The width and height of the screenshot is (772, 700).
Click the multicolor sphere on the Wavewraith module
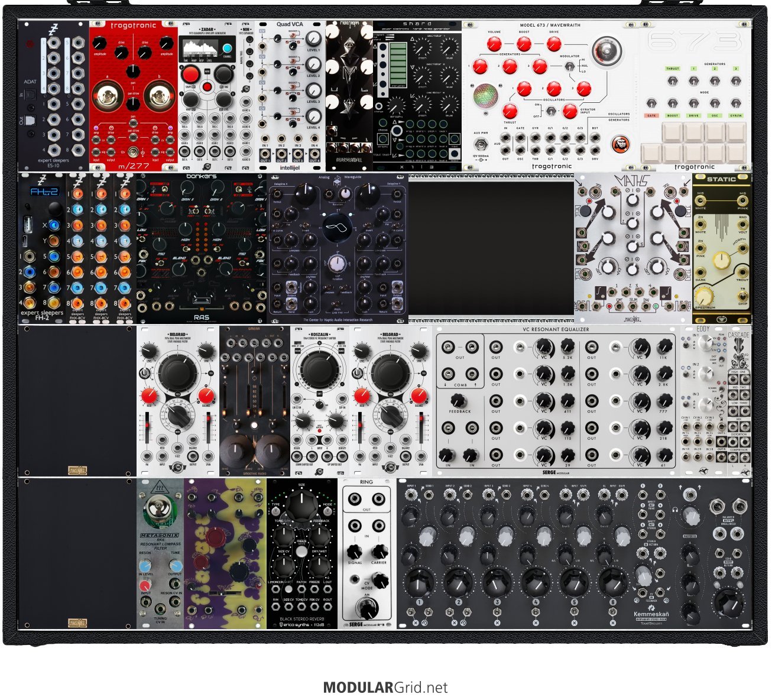point(486,96)
